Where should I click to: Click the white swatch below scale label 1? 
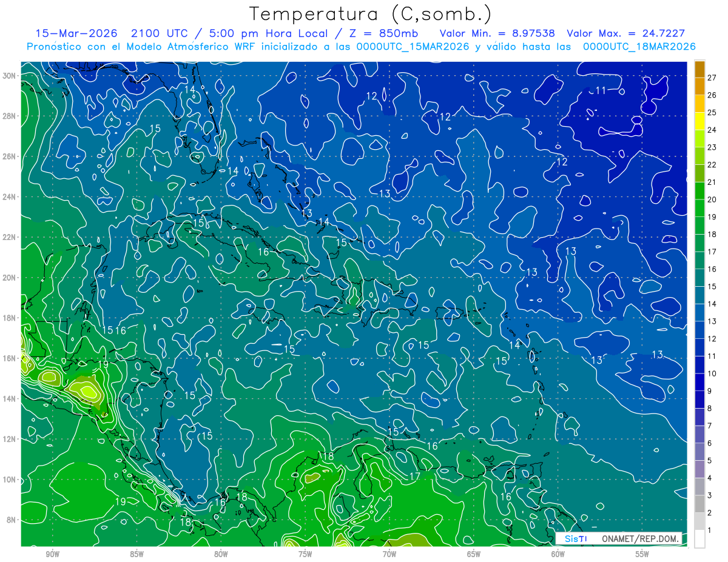click(x=699, y=539)
